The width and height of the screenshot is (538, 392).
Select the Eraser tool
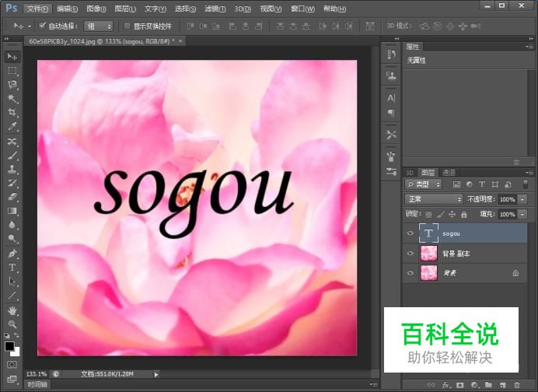[x=12, y=197]
